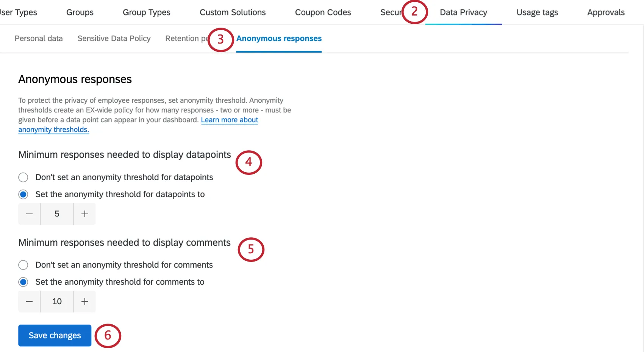The image size is (644, 352).
Task: Open the anonymity thresholds learn more link
Action: (230, 120)
